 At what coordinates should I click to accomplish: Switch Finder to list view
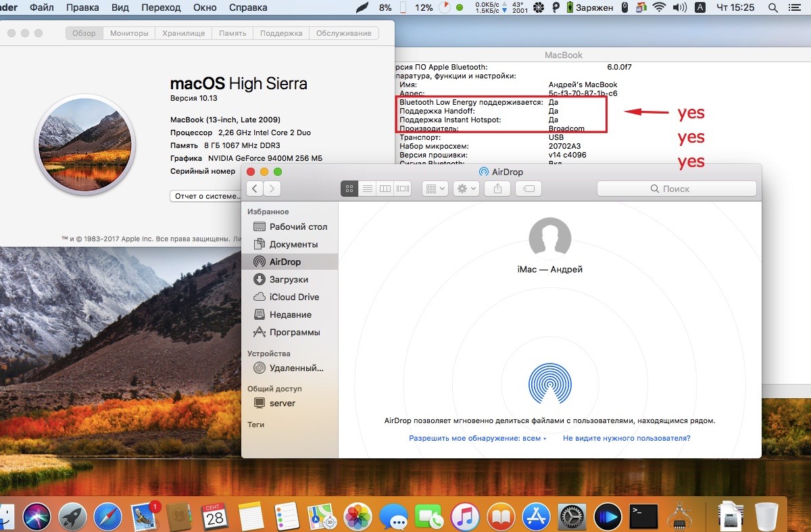click(x=368, y=189)
